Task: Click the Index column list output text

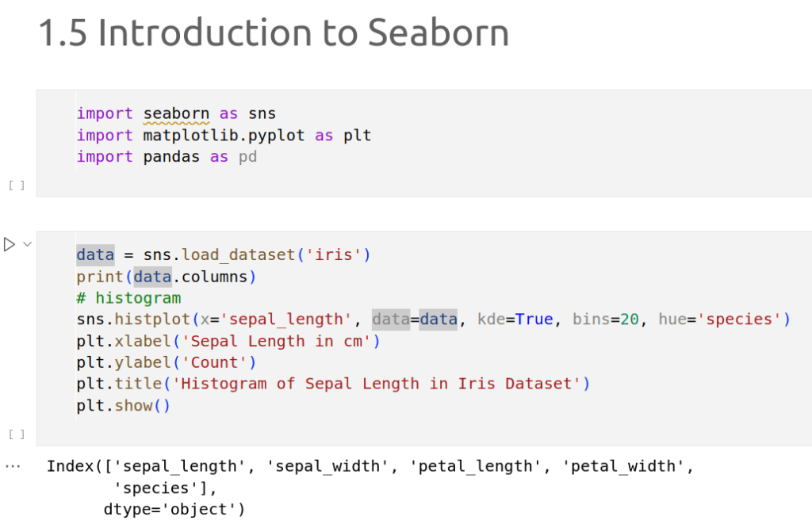Action: 370,466
